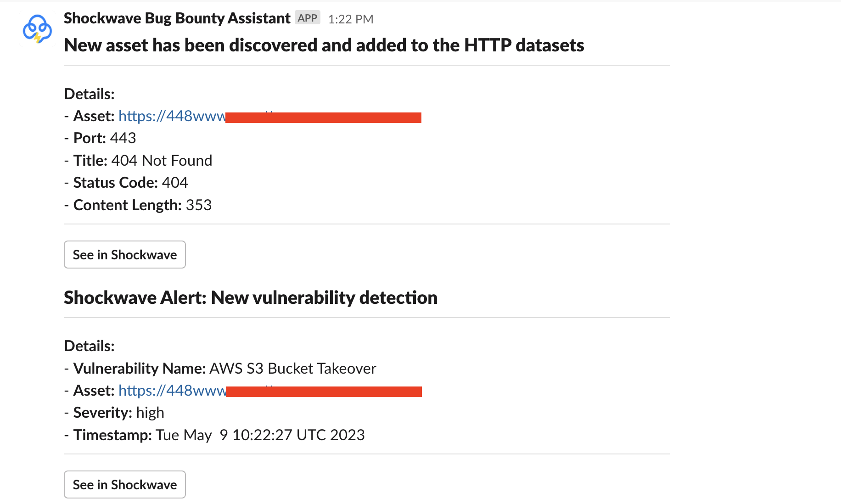841x504 pixels.
Task: Click the 'Shockwave Alert: New vulnerability detection' heading
Action: (250, 297)
